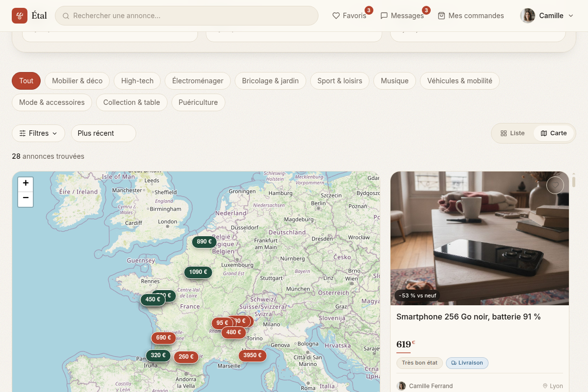
Task: Click the Étal logo icon
Action: coord(20,16)
